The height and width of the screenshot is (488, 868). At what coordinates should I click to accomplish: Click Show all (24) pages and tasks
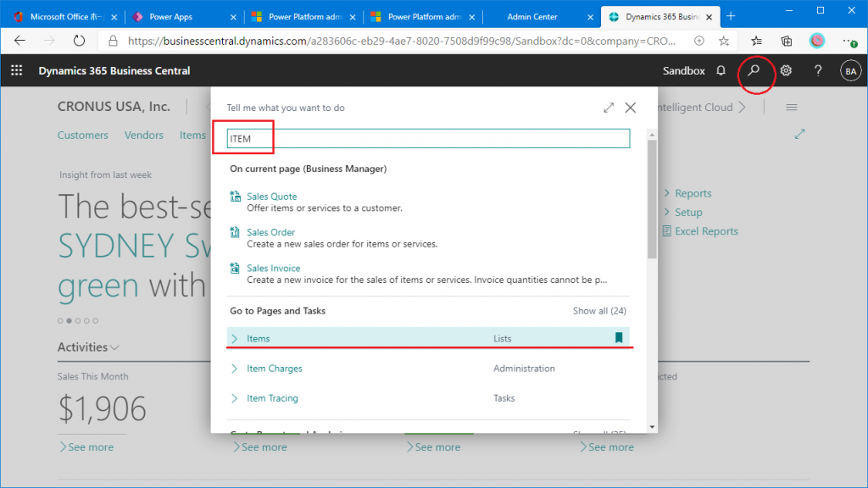pos(599,311)
